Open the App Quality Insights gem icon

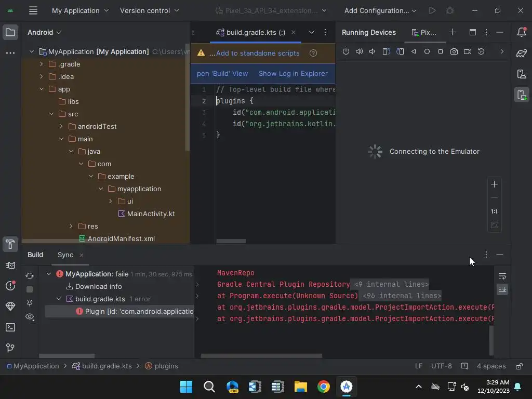coord(10,307)
